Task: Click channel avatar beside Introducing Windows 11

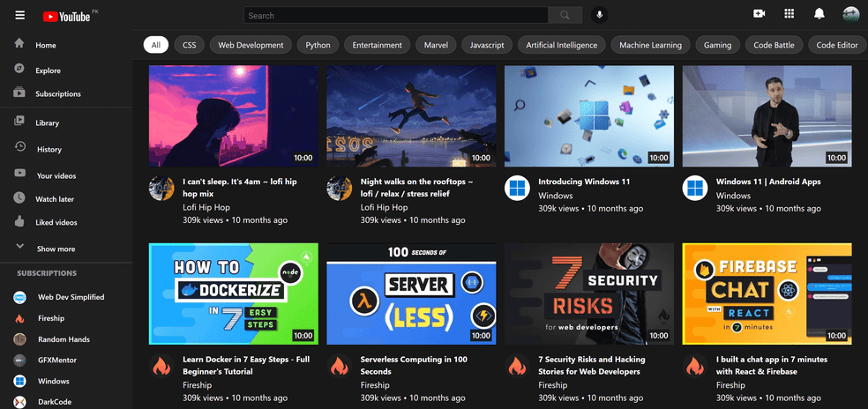Action: [517, 189]
